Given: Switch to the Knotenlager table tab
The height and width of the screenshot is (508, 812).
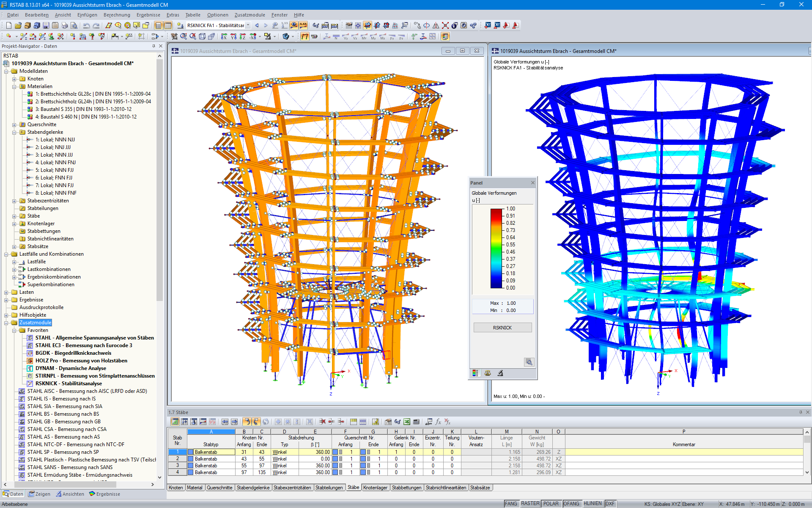Looking at the screenshot, I should point(375,488).
